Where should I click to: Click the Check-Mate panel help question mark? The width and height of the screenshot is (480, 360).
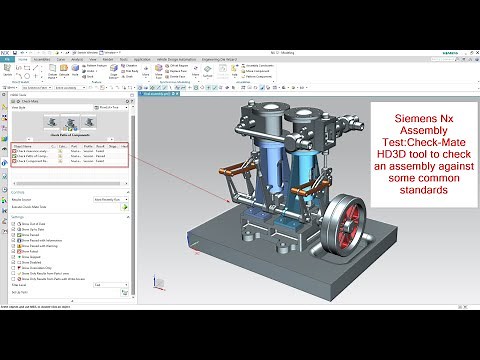pos(131,101)
